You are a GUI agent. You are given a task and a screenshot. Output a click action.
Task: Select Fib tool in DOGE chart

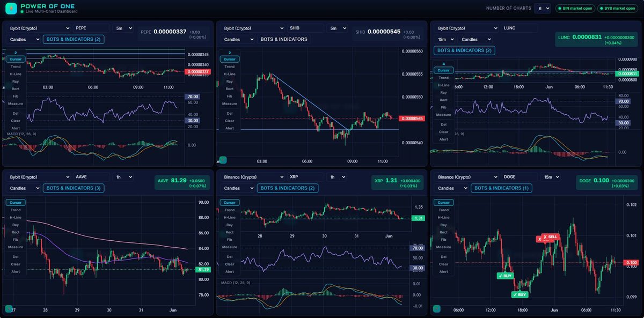(444, 239)
